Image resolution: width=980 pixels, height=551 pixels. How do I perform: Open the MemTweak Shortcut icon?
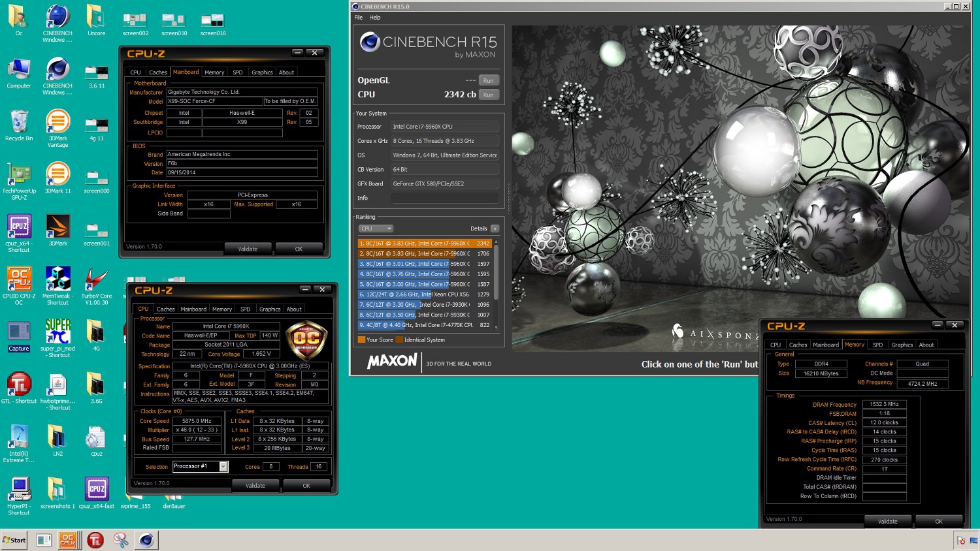coord(57,286)
